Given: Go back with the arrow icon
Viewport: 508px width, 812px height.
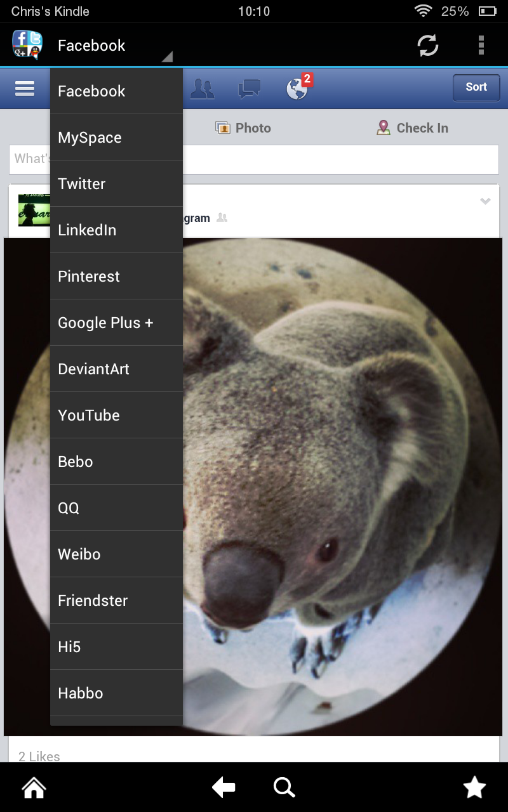Looking at the screenshot, I should point(224,788).
